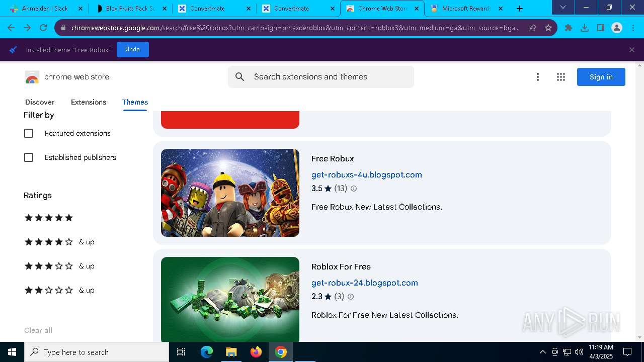
Task: Click the Sign in button
Action: point(601,77)
